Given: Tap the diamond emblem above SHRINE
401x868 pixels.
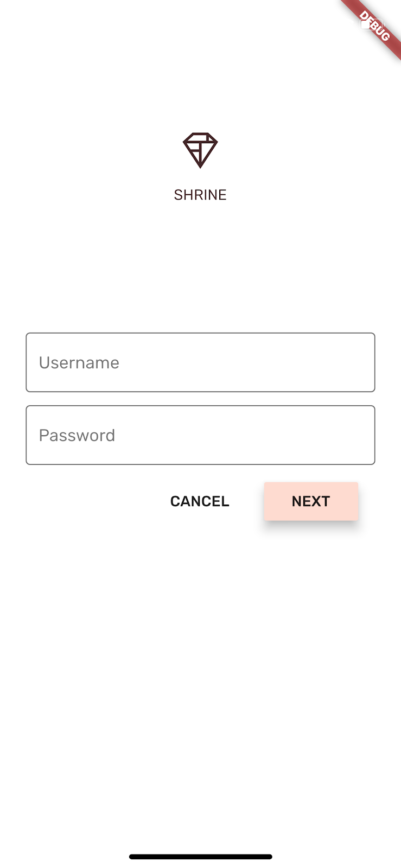Looking at the screenshot, I should coord(200,150).
